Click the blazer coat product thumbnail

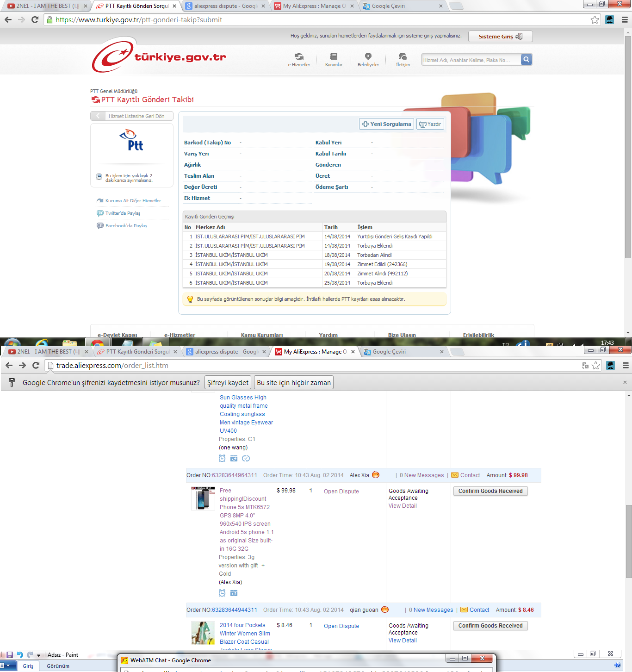(x=203, y=633)
